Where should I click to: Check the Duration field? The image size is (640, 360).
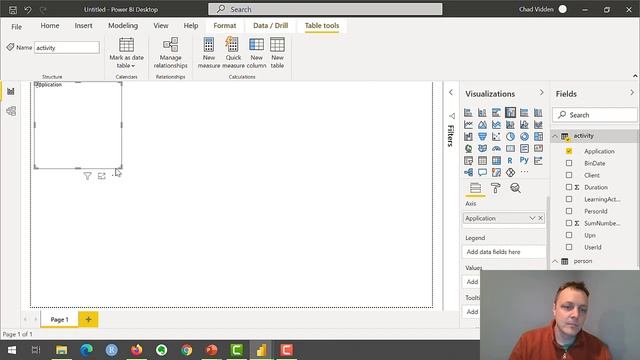pyautogui.click(x=569, y=187)
